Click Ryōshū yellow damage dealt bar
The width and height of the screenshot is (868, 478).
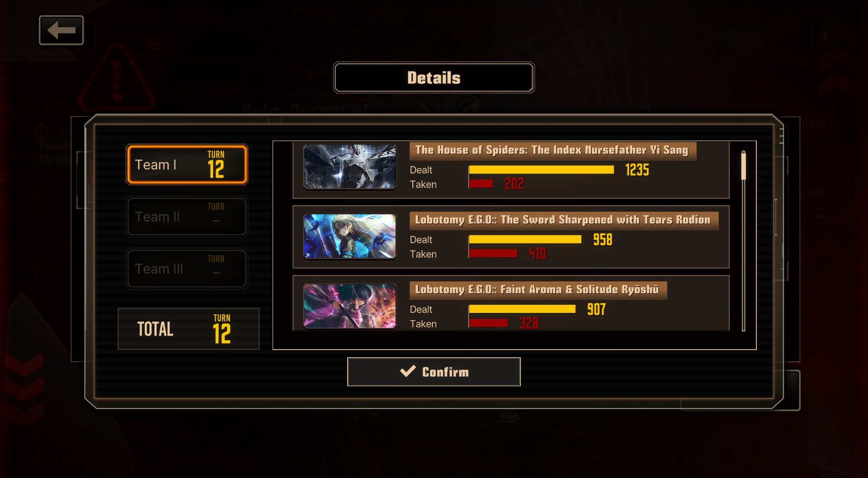[522, 309]
